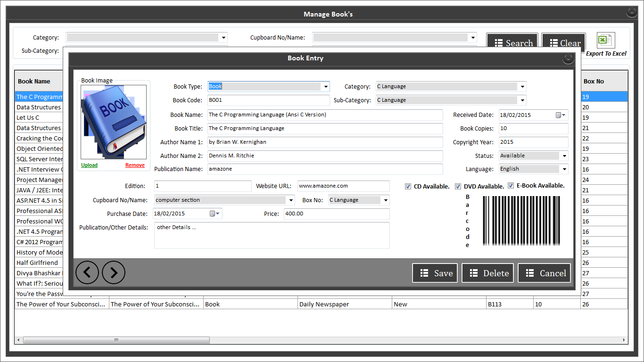Close the Manage Book's window
Screen dimensions: 644x362
coord(631,12)
